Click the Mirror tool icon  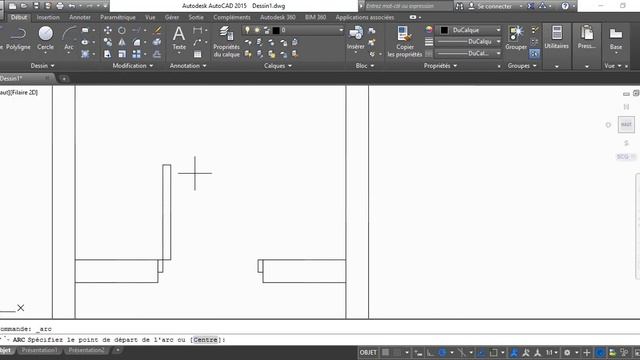(x=122, y=42)
